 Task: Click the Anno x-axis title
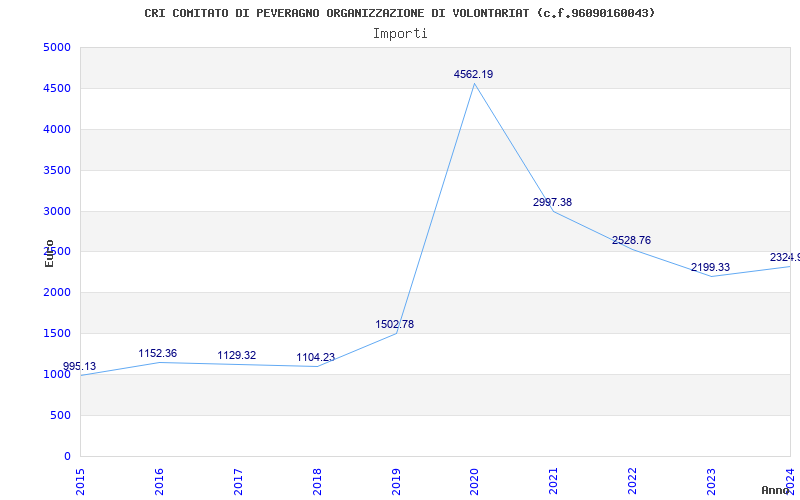click(x=776, y=490)
